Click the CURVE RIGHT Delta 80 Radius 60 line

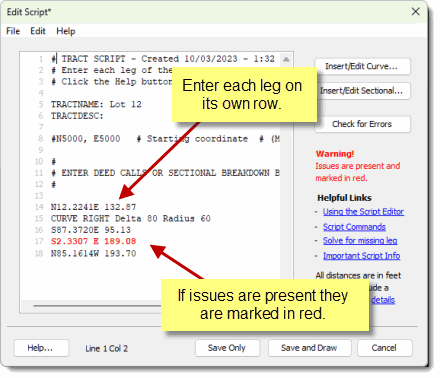point(131,219)
